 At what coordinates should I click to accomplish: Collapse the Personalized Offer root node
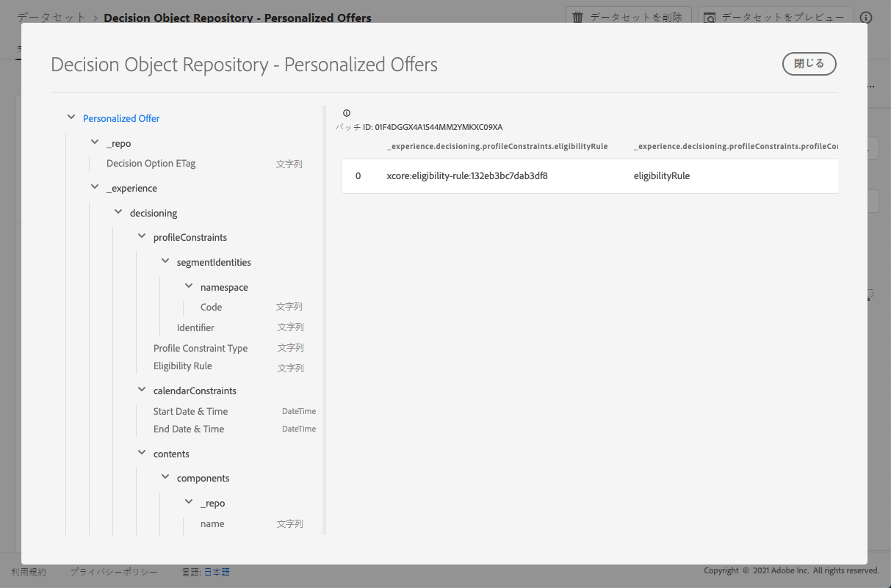[x=71, y=117]
